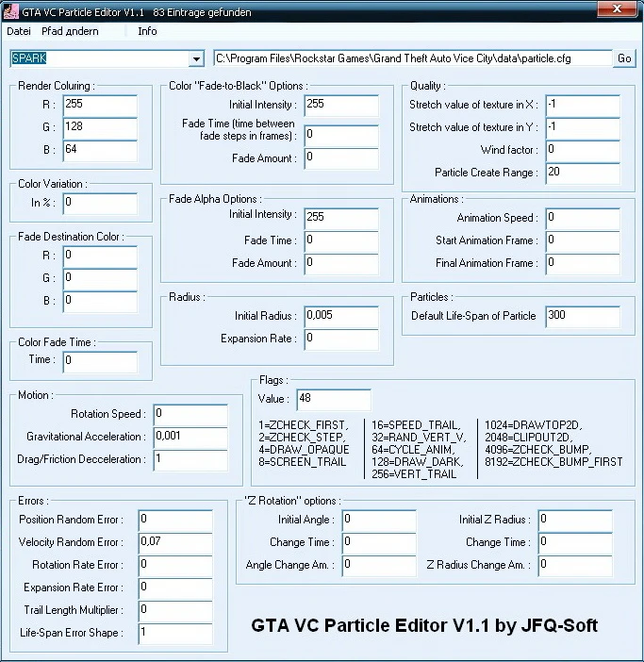Click Fade Destination Color B field
This screenshot has height=662, width=644.
click(x=100, y=302)
